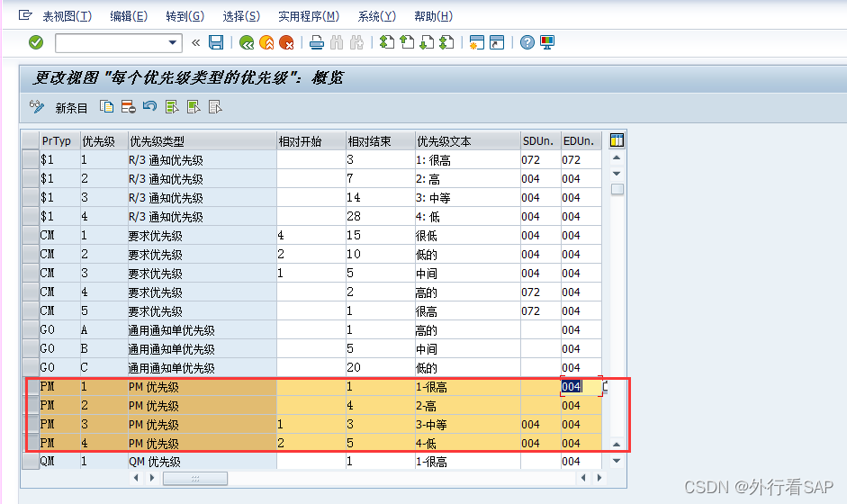Open Customize Local Layout monitor icon
Screen dimensions: 847x504
(547, 42)
